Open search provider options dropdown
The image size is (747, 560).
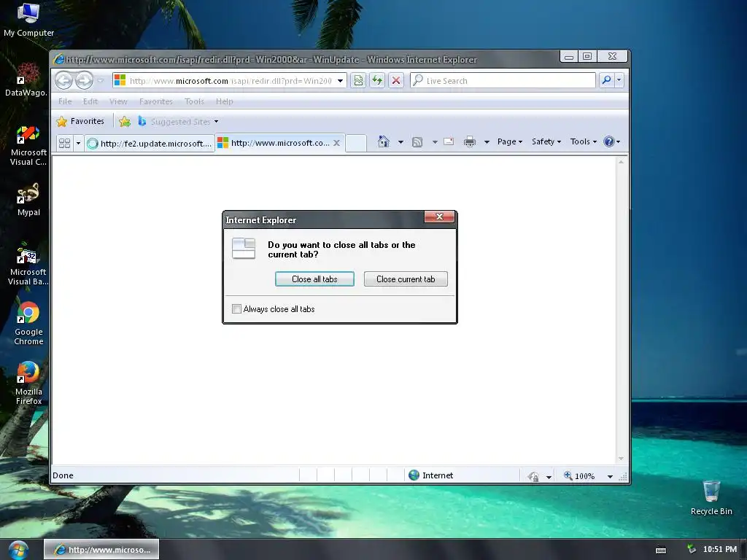[619, 80]
